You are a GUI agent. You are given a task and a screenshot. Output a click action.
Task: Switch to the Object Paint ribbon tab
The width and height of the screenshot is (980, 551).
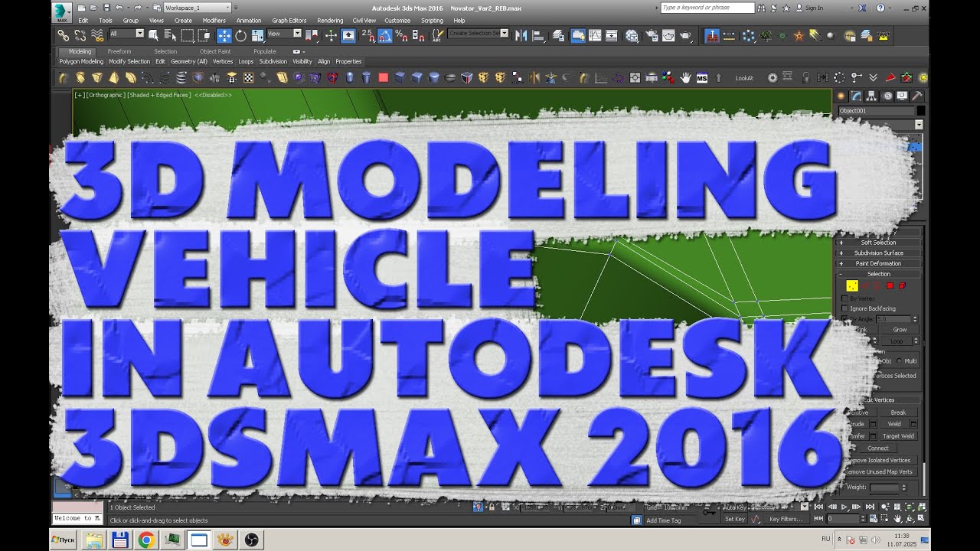pos(215,51)
